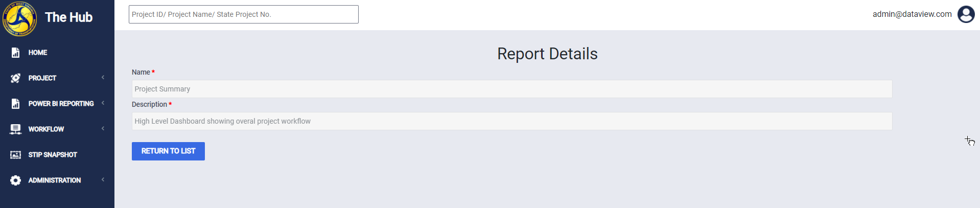The height and width of the screenshot is (208, 980).
Task: Go to HOME menu item
Action: coord(38,53)
